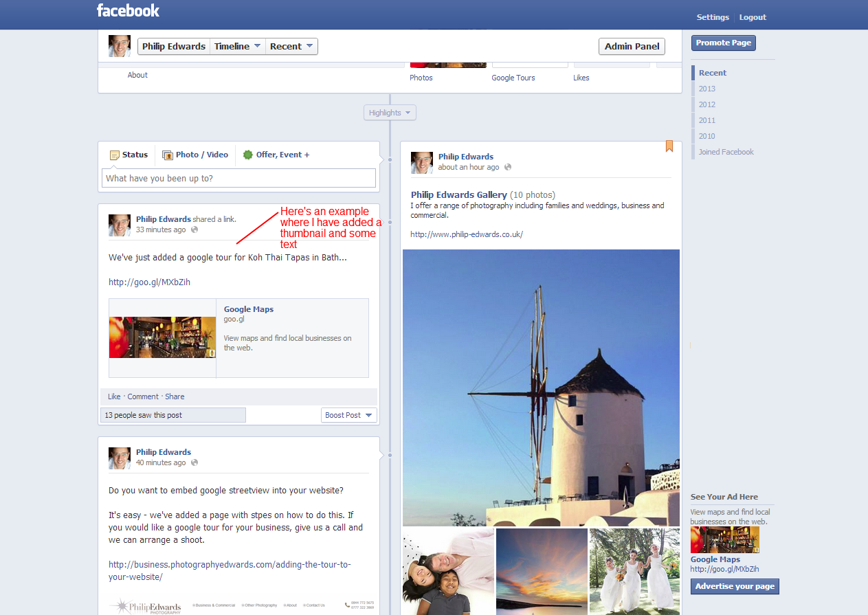Open the Google Tours tab label
The height and width of the screenshot is (615, 868).
point(513,78)
